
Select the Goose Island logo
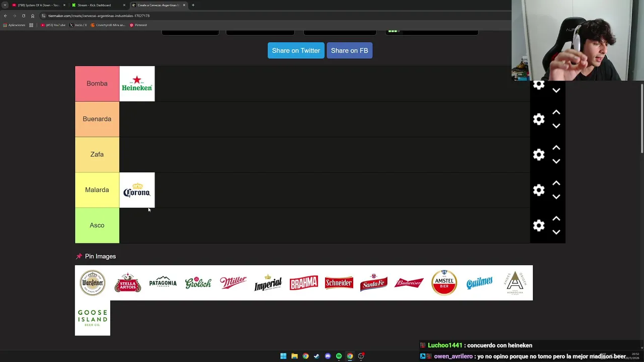(x=93, y=318)
